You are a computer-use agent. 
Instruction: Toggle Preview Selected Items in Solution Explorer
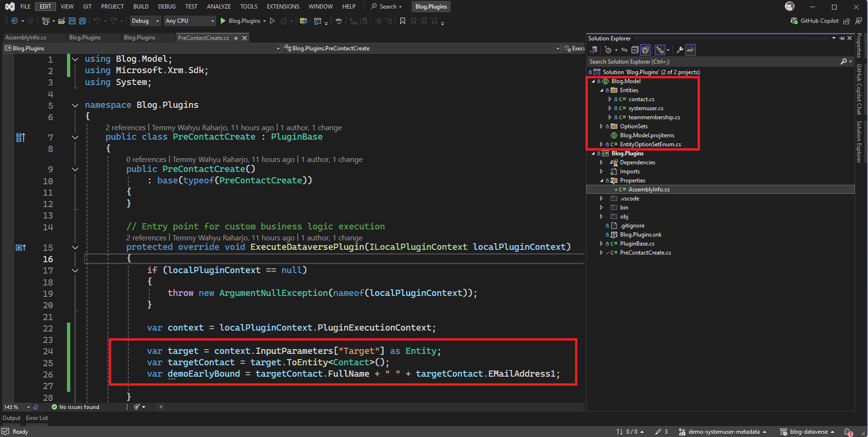tap(690, 50)
